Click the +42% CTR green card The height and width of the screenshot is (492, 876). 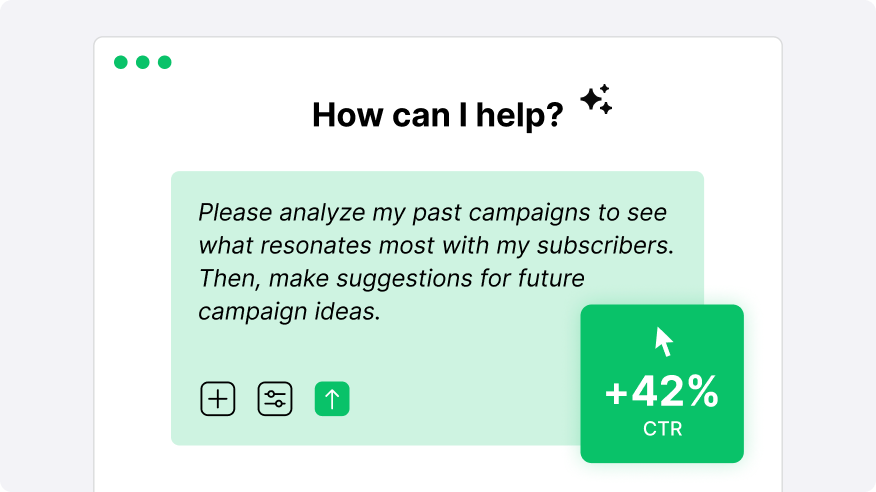[x=662, y=384]
